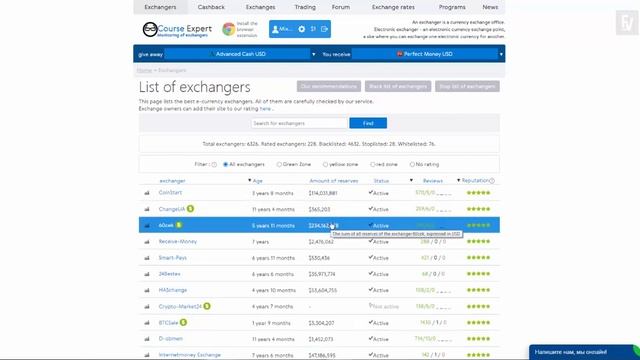Image resolution: width=640 pixels, height=360 pixels.
Task: Open the You receive currency dropdown arrow
Action: click(x=501, y=54)
